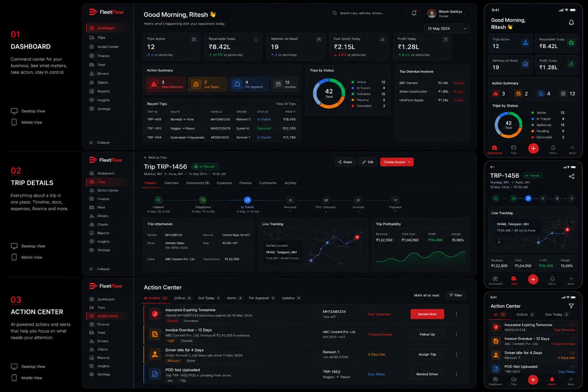The width and height of the screenshot is (588, 392).
Task: Click the UltraTech Supply overdue invoice row
Action: [432, 100]
